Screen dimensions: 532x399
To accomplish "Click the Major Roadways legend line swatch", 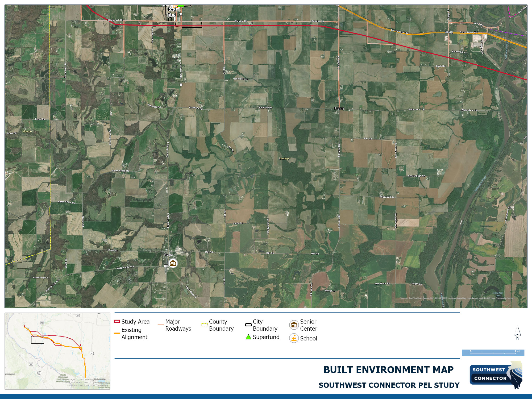I will tap(161, 325).
